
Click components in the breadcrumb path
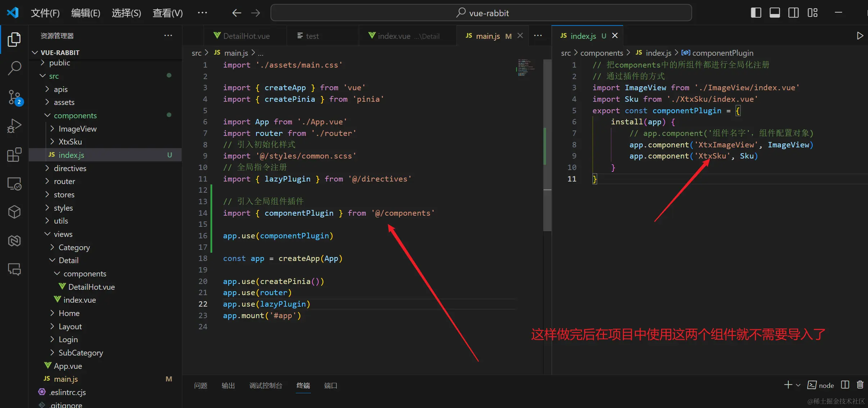tap(601, 53)
